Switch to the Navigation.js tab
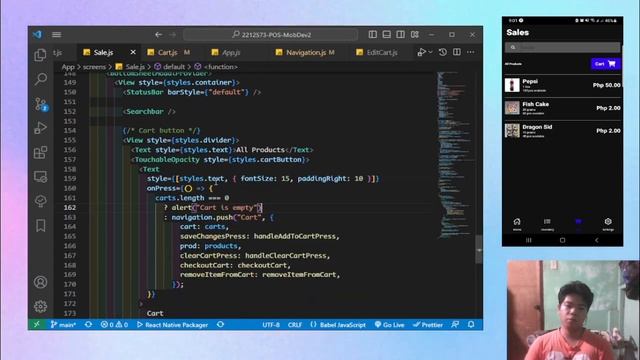 306,52
